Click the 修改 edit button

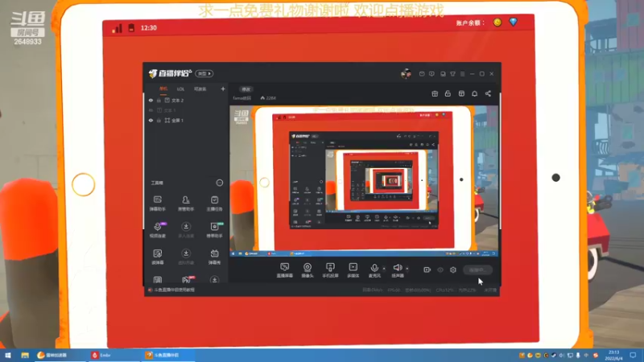coord(246,89)
